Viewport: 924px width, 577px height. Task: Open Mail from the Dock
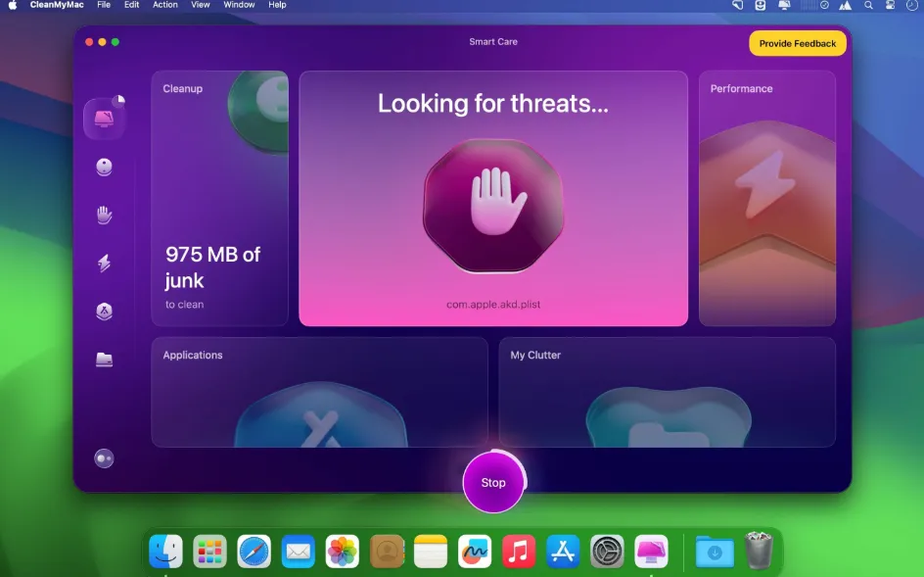point(299,552)
